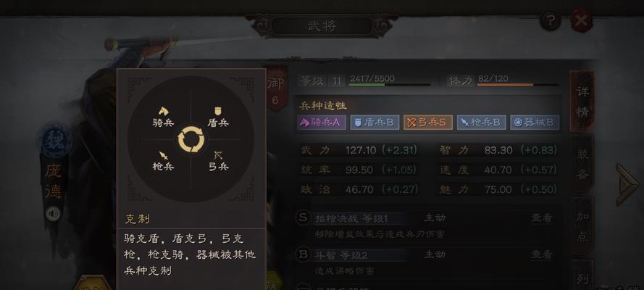Click the 魏 faction emblem
644x290 pixels.
point(56,141)
